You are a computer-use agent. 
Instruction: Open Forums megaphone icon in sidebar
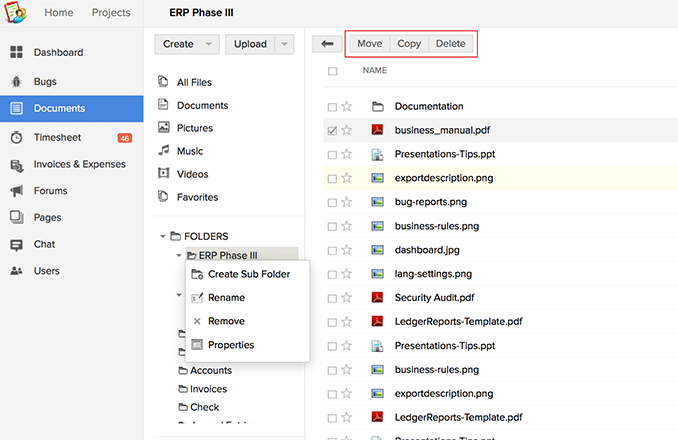tap(17, 191)
